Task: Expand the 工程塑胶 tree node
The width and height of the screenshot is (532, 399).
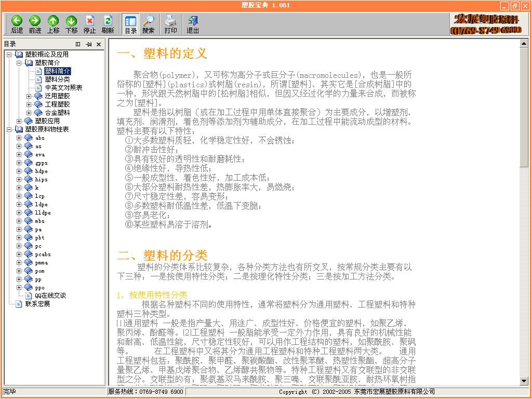Action: [29, 104]
